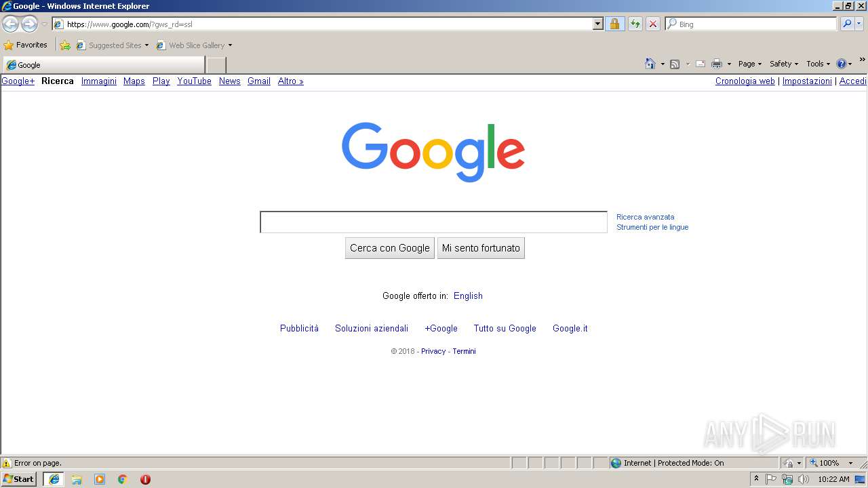This screenshot has height=488, width=868.
Task: Open the Favorites star button
Action: (25, 45)
